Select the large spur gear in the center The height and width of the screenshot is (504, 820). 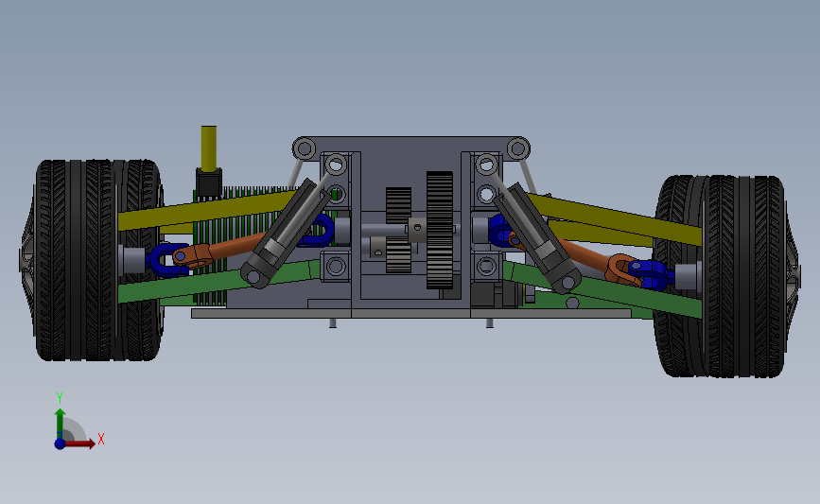(x=439, y=230)
